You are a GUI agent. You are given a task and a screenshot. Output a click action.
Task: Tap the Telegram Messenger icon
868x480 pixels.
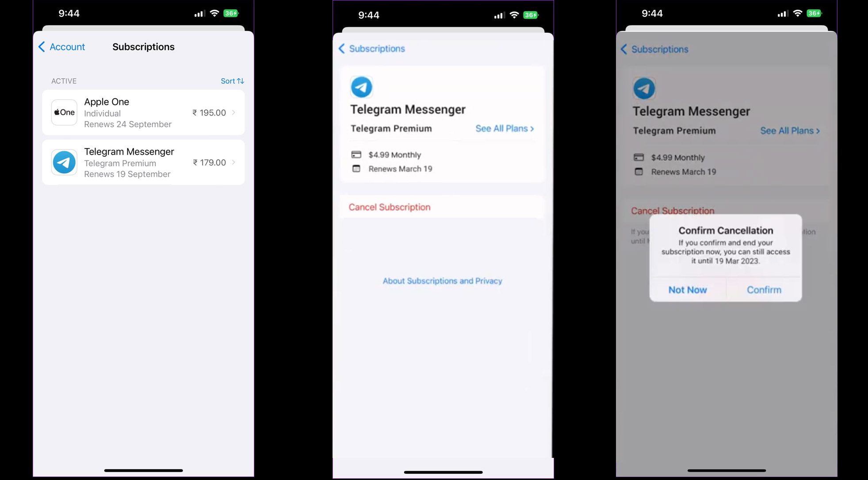click(64, 161)
